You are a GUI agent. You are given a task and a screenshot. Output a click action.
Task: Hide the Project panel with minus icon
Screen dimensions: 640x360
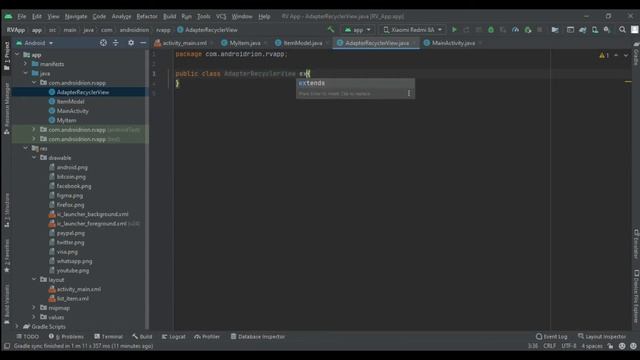pyautogui.click(x=143, y=43)
